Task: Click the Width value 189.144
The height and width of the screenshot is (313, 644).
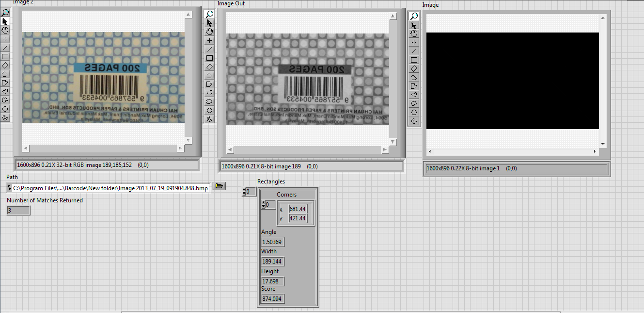Action: (273, 262)
